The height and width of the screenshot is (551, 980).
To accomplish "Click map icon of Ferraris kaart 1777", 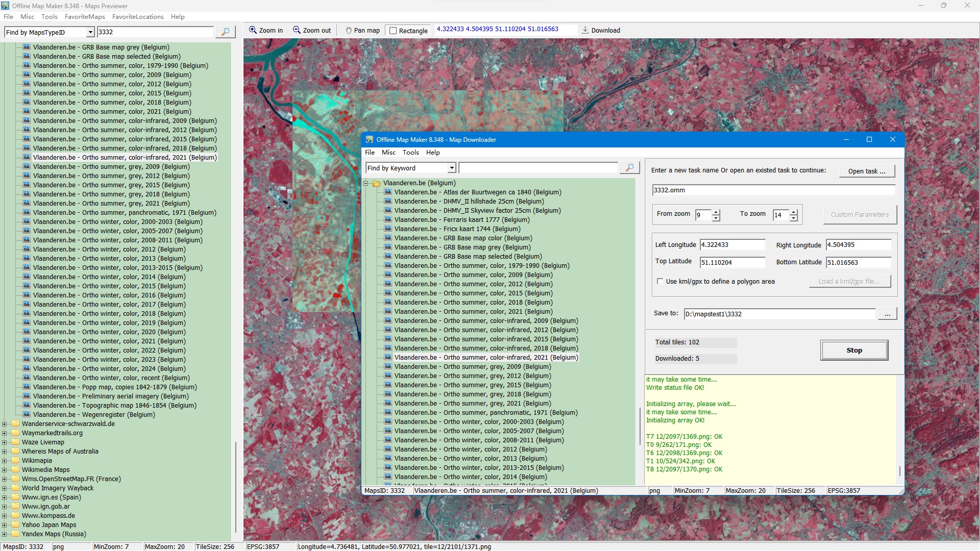I will click(388, 220).
